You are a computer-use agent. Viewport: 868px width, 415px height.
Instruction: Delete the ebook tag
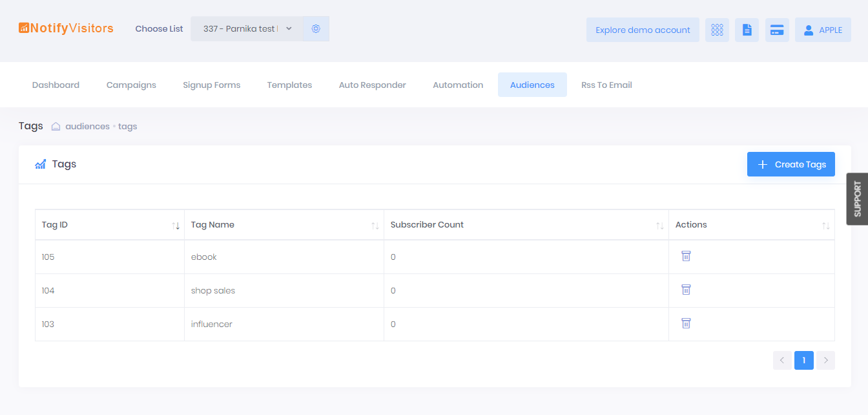click(x=686, y=256)
